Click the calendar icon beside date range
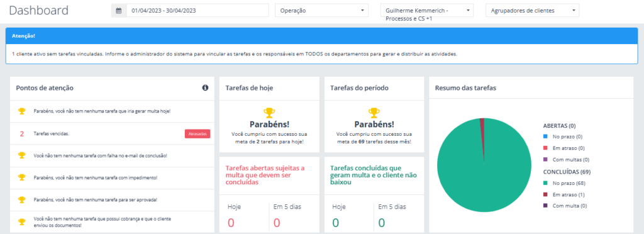Viewport: 644px width, 234px height. coord(119,11)
